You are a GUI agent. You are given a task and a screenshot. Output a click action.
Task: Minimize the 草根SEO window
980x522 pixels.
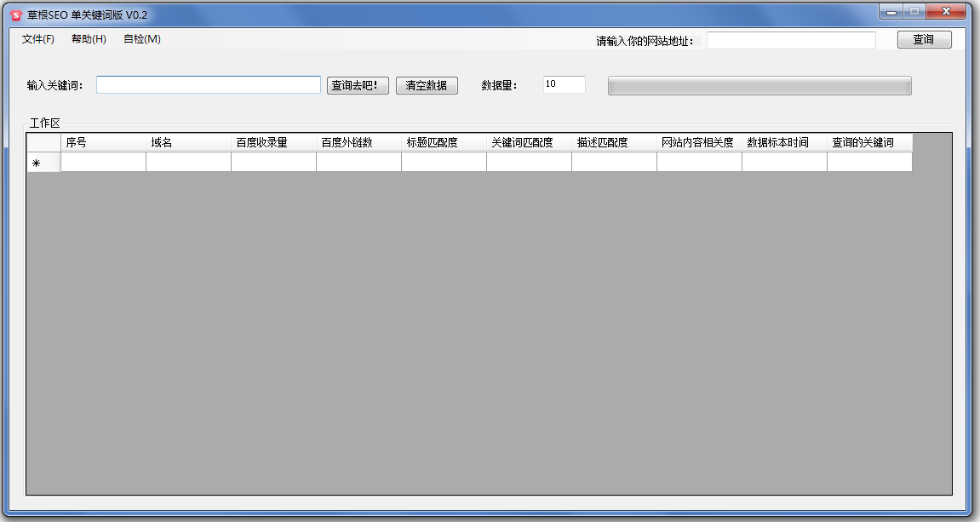click(x=891, y=11)
